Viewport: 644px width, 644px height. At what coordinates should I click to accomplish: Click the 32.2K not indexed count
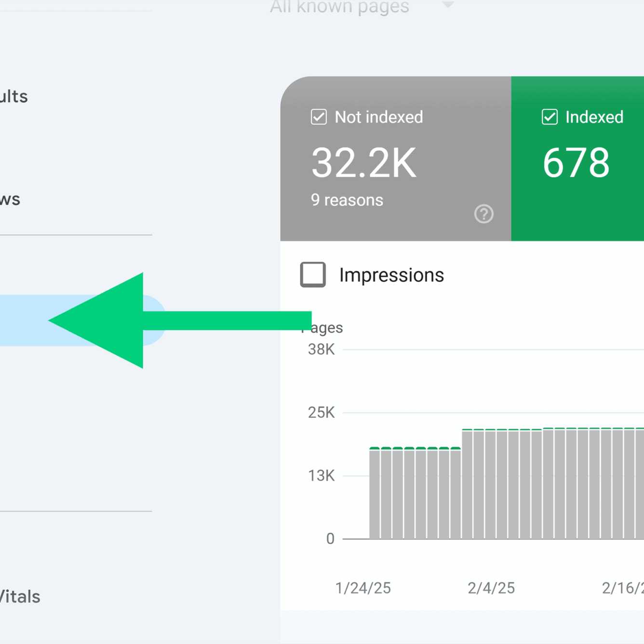click(363, 163)
